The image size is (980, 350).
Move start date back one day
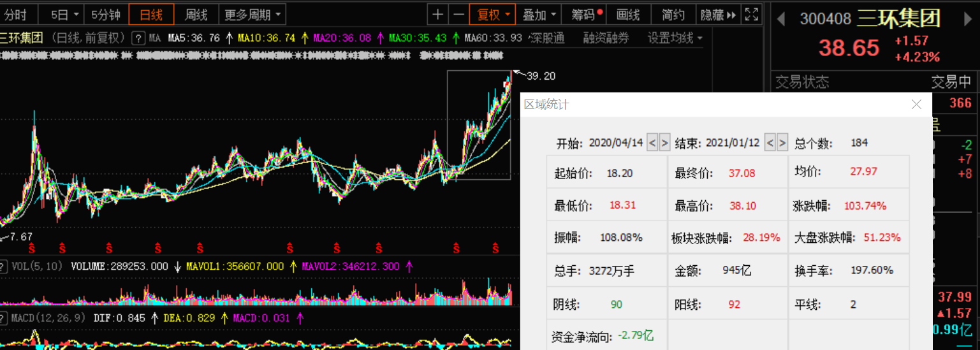click(x=652, y=142)
